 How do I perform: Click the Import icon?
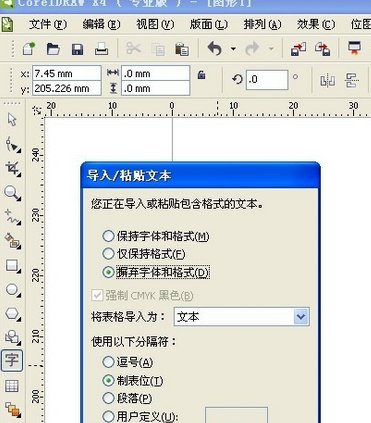(x=298, y=49)
